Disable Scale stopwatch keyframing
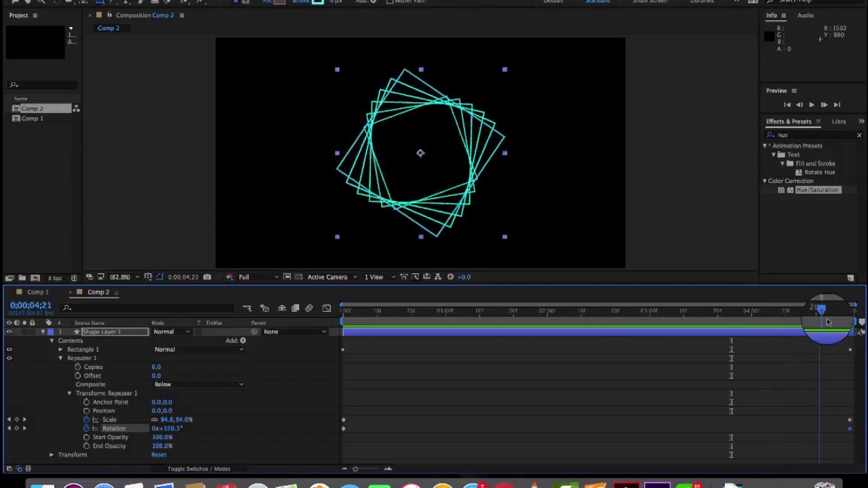This screenshot has width=868, height=488. (x=86, y=420)
